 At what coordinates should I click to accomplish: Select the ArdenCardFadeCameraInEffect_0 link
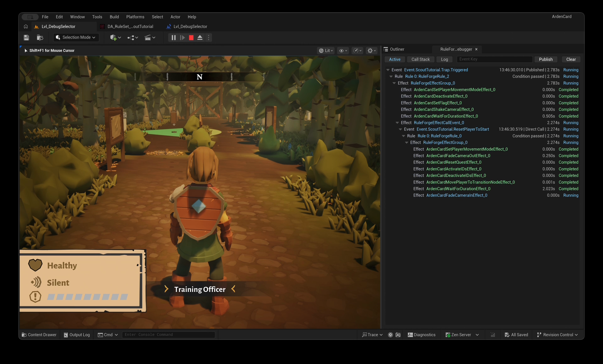(x=457, y=195)
